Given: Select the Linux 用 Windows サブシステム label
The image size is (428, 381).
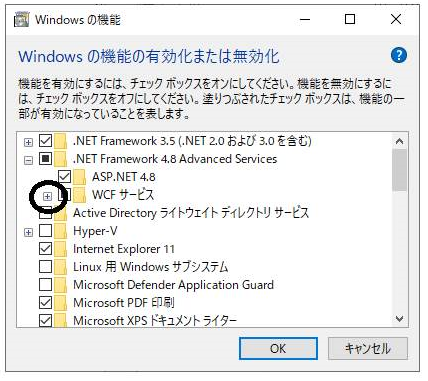Looking at the screenshot, I should point(151,267).
